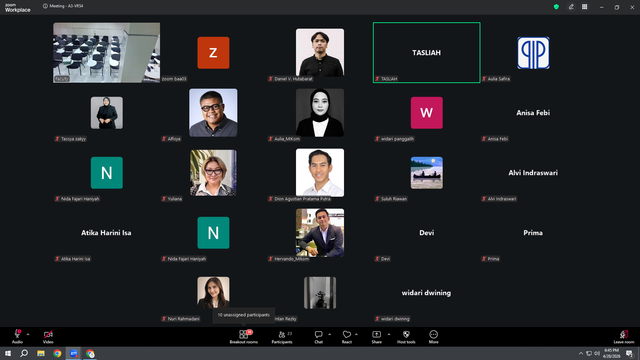
Task: Select Nuri Rahmadani's photo tile
Action: pos(213,293)
